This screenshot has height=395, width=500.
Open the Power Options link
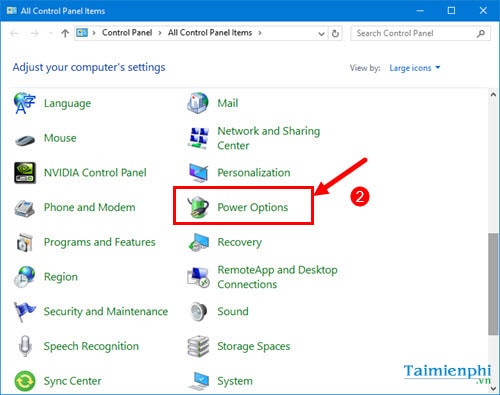tap(253, 207)
